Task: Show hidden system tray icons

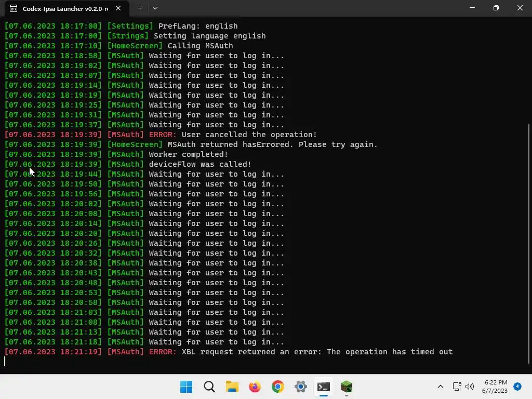Action: [x=441, y=387]
